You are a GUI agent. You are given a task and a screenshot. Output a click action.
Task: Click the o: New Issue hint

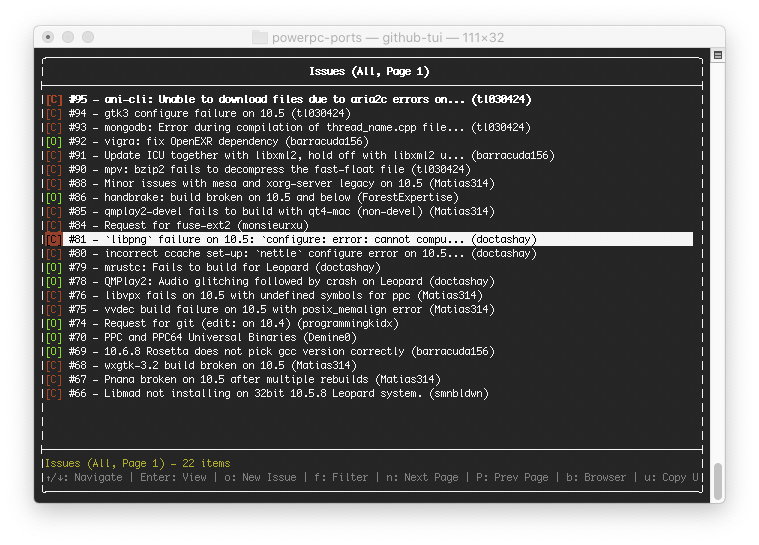tap(260, 478)
